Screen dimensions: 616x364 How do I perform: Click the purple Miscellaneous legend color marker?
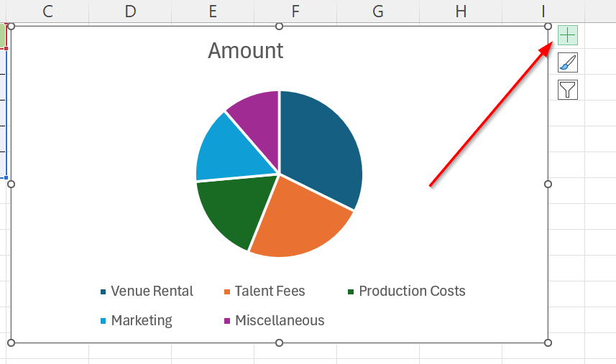227,321
